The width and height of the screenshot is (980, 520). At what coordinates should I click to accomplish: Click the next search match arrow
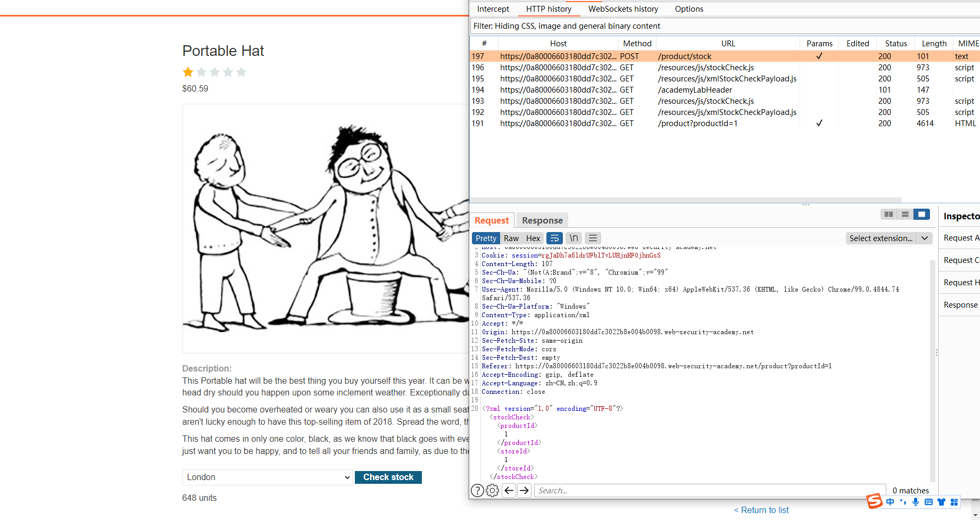tap(525, 490)
